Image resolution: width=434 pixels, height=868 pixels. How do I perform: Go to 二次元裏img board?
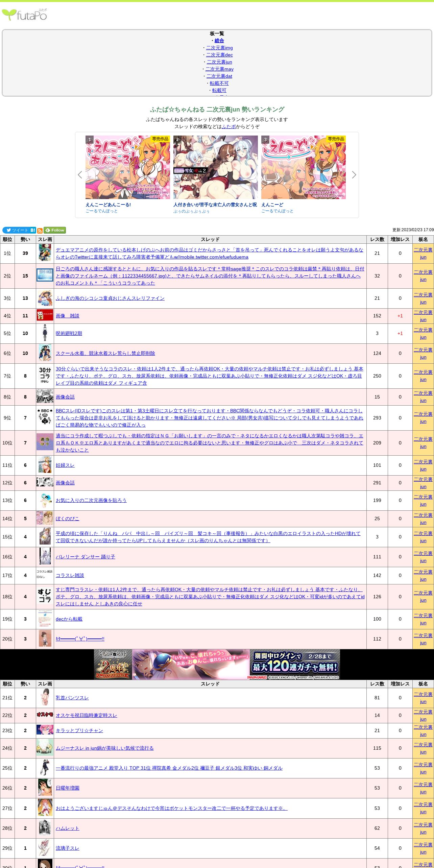[219, 48]
